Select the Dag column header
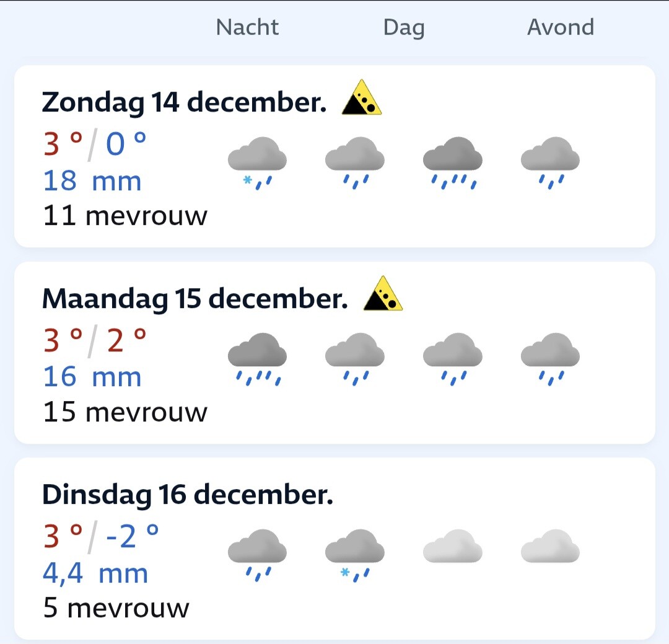The height and width of the screenshot is (644, 669). pos(404,27)
